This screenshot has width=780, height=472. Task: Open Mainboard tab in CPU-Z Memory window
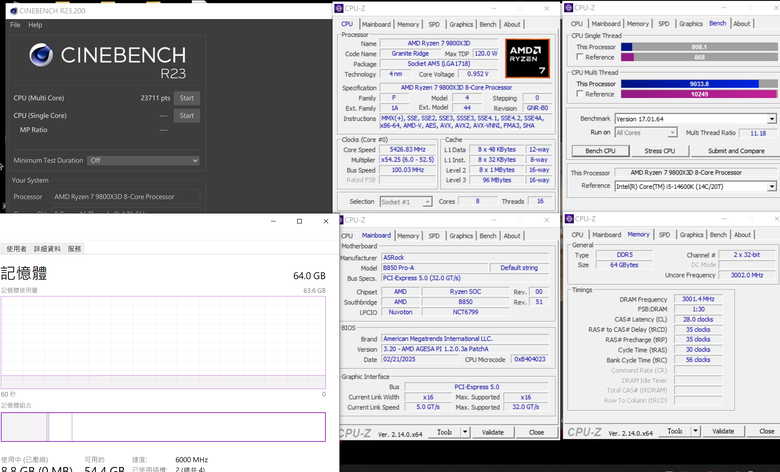(x=606, y=235)
